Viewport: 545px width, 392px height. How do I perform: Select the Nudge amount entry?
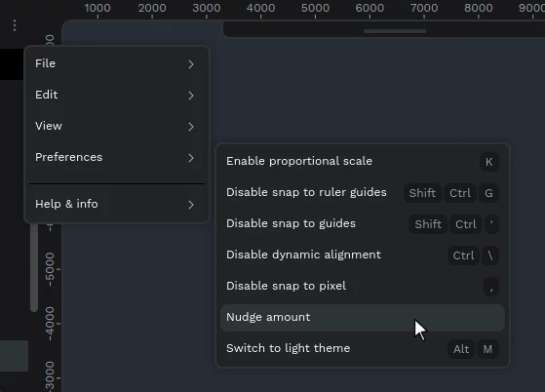363,318
